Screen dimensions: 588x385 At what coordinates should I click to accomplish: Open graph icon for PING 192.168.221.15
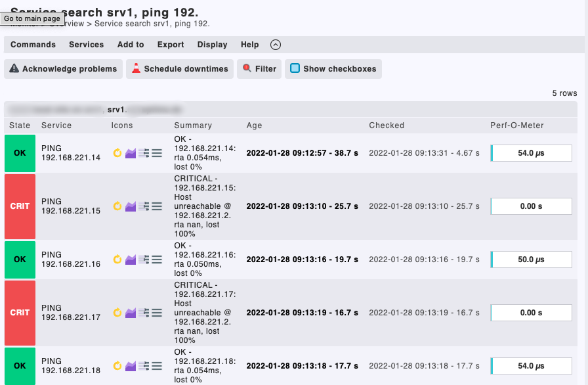click(x=131, y=206)
